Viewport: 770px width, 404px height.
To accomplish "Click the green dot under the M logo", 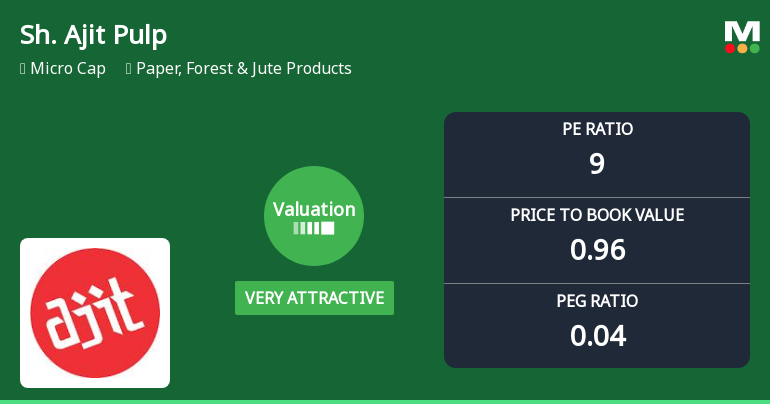I will point(755,48).
